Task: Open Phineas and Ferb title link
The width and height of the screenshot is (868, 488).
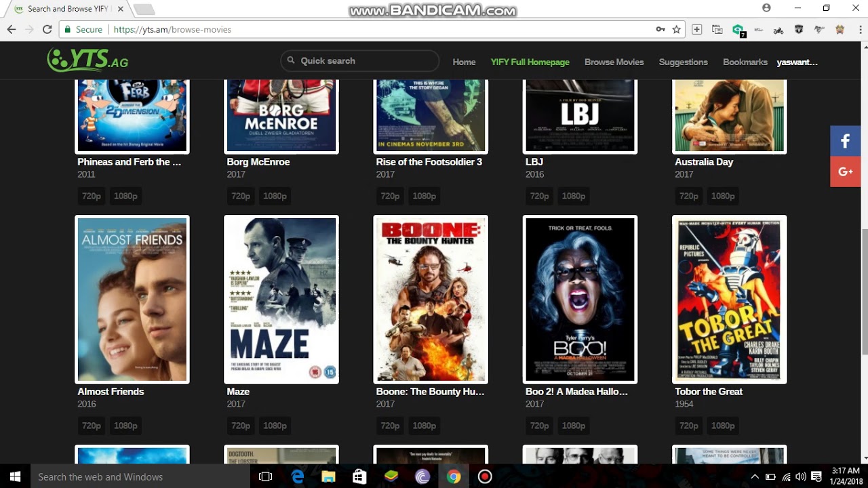Action: (x=130, y=162)
